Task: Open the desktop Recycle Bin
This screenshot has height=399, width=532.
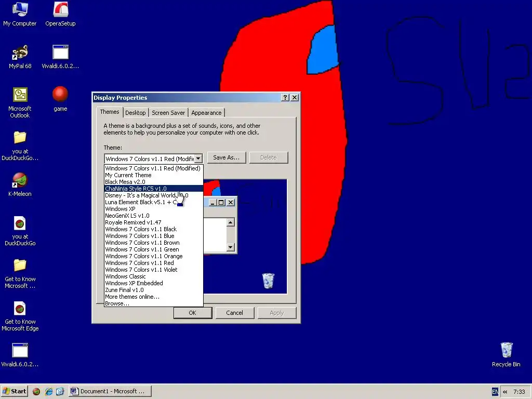Action: pyautogui.click(x=506, y=355)
